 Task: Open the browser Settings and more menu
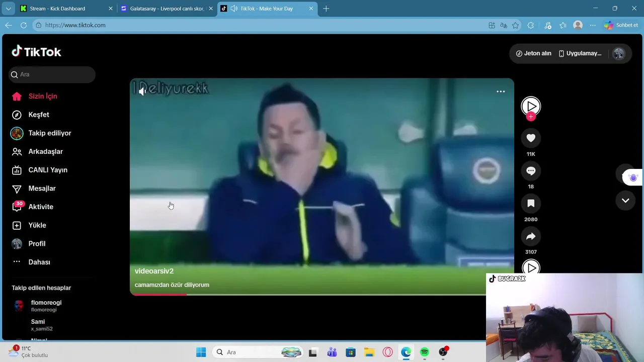coord(593,25)
